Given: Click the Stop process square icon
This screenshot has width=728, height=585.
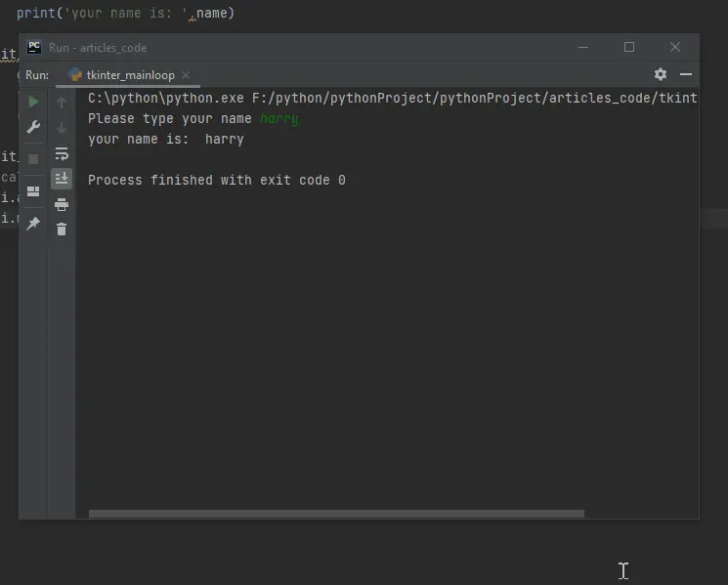Looking at the screenshot, I should 33,159.
